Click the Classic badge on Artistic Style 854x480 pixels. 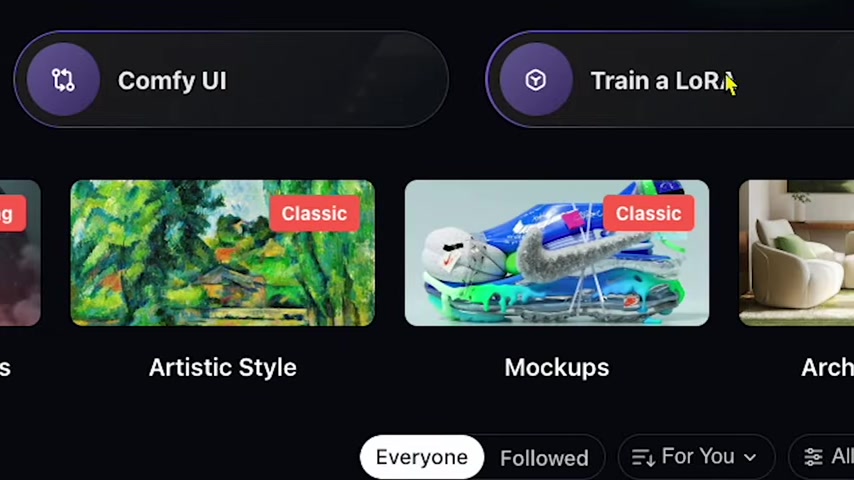pyautogui.click(x=314, y=214)
